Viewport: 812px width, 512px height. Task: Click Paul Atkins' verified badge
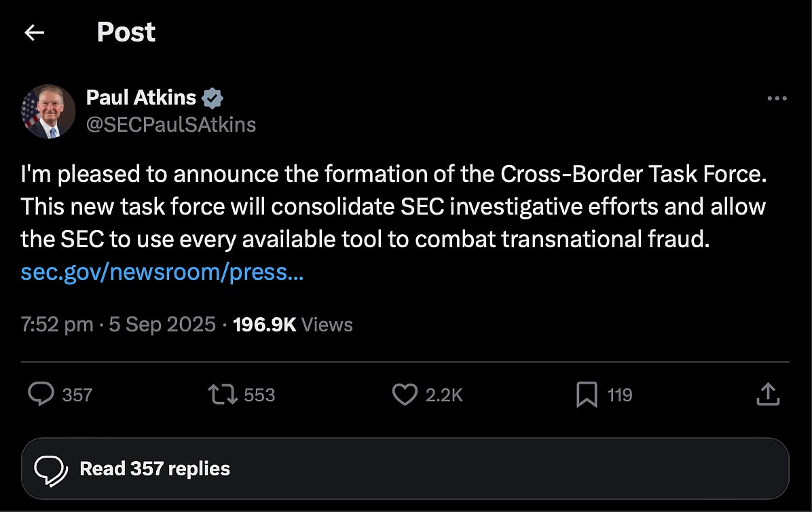214,97
